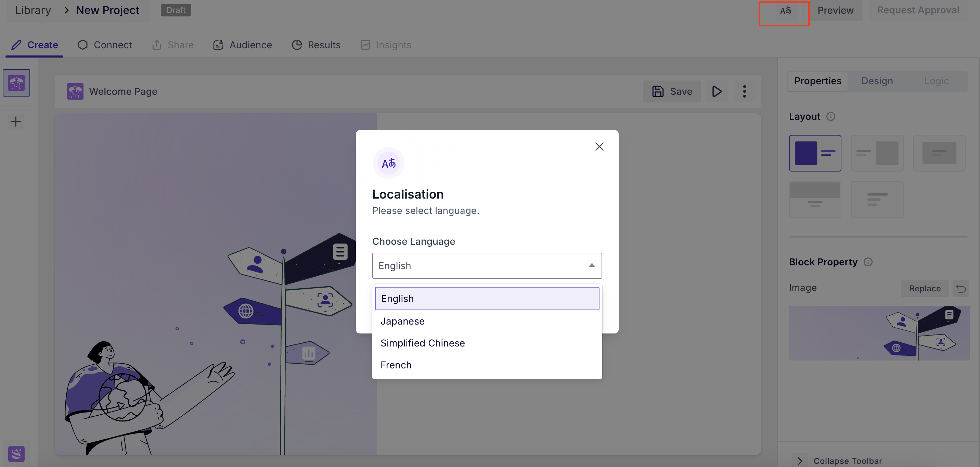Go to the Share tab

(x=173, y=45)
